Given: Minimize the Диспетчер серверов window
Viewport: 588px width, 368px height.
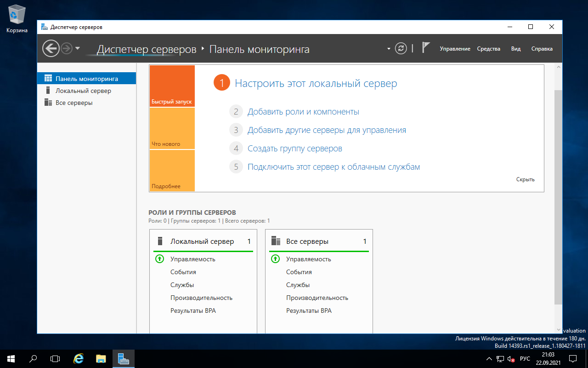Looking at the screenshot, I should [509, 27].
